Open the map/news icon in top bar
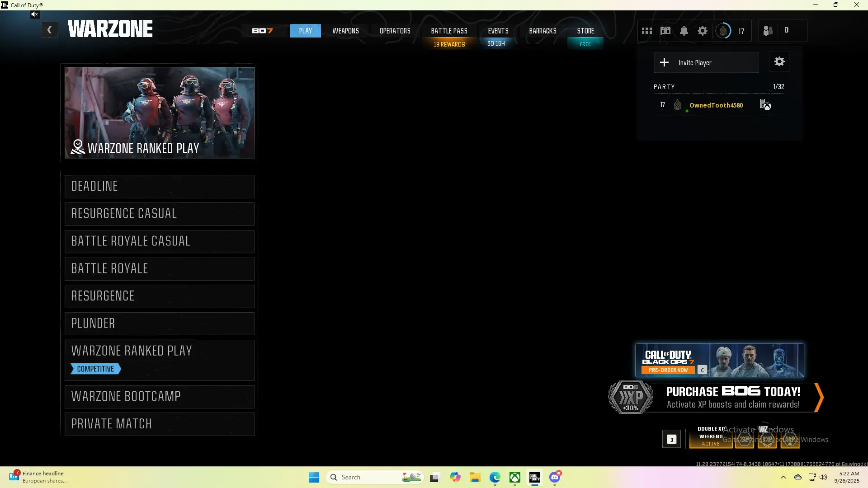The width and height of the screenshot is (868, 488). (x=665, y=31)
